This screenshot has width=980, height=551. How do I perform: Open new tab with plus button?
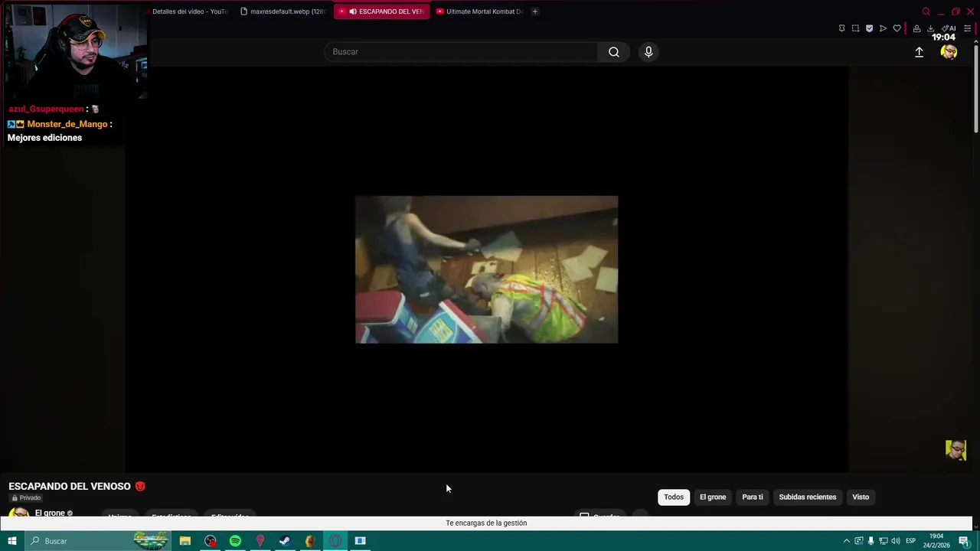[x=534, y=11]
